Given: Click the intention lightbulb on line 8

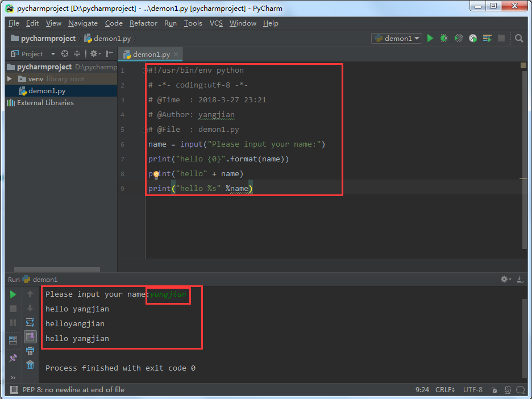Looking at the screenshot, I should pyautogui.click(x=156, y=174).
